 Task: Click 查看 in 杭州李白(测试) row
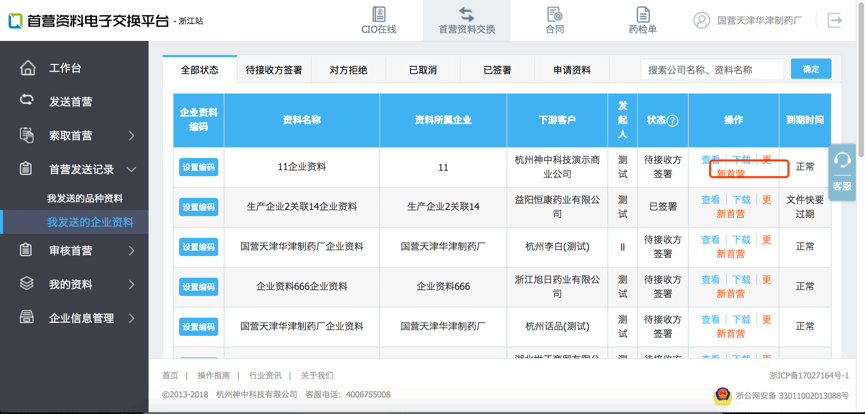[x=711, y=240]
